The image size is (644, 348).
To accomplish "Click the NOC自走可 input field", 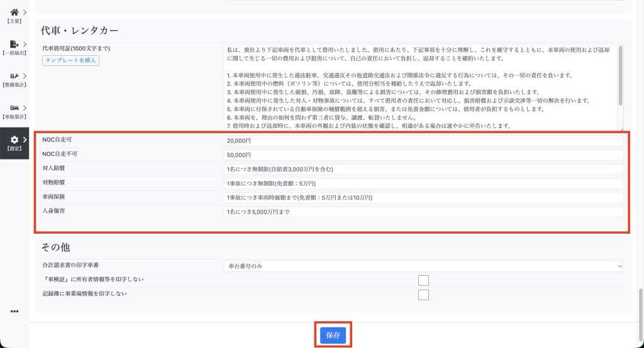I will click(423, 141).
